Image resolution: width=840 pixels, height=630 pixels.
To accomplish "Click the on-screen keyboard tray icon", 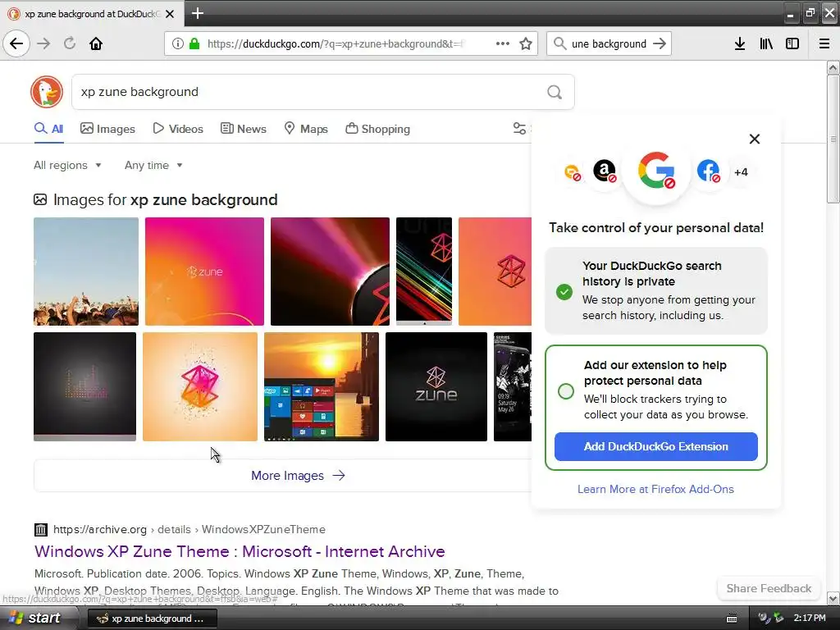I will coord(731,619).
